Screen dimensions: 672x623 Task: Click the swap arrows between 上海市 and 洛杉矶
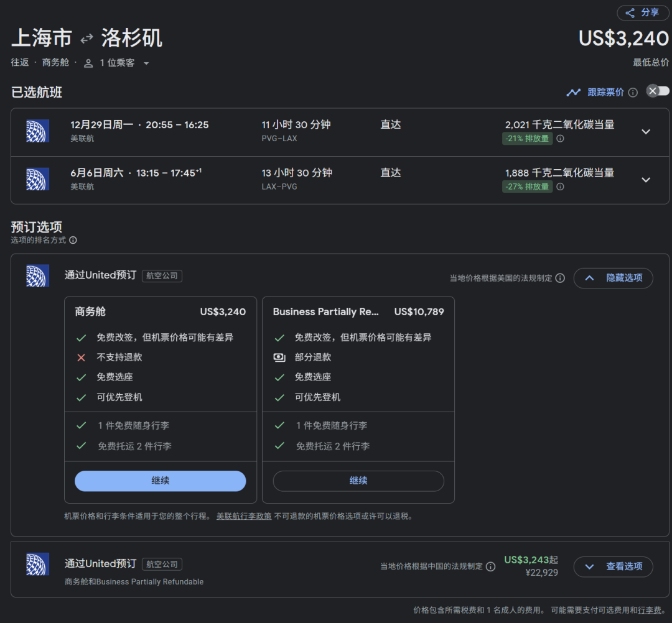point(86,39)
